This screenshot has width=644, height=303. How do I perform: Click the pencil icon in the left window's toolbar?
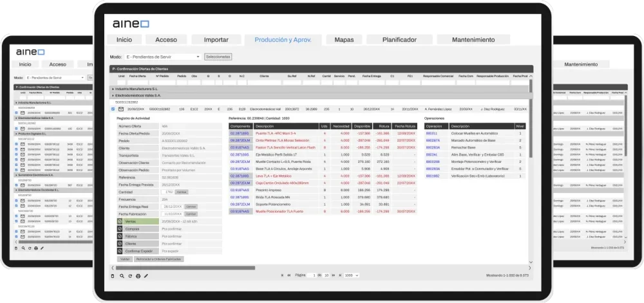[42, 248]
